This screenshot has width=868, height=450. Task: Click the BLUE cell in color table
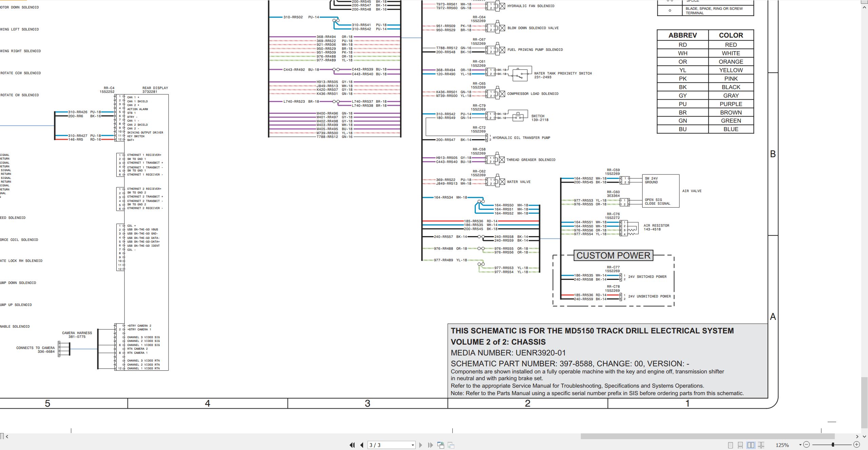click(731, 129)
